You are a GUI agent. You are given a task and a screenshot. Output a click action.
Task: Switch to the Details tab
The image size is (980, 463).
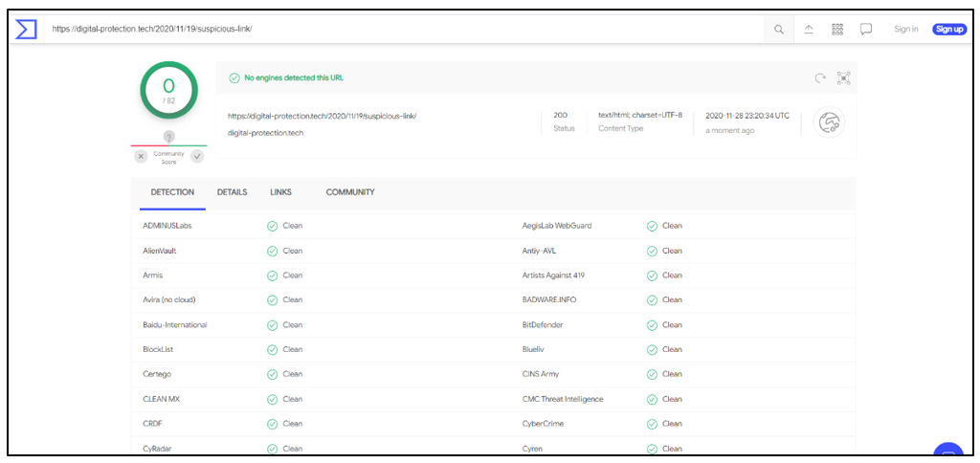(232, 192)
